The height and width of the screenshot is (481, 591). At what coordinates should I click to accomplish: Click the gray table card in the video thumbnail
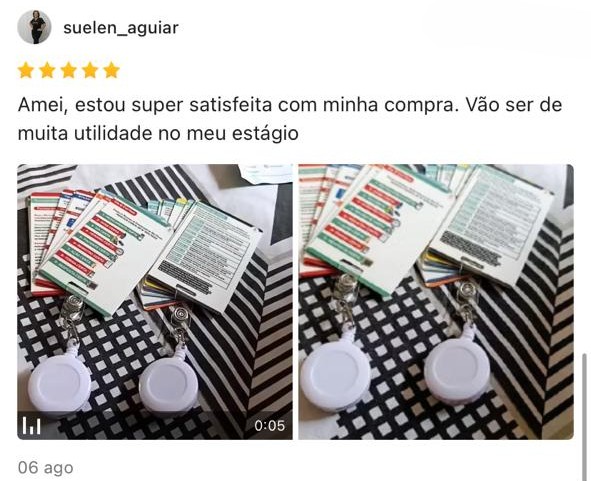204,257
